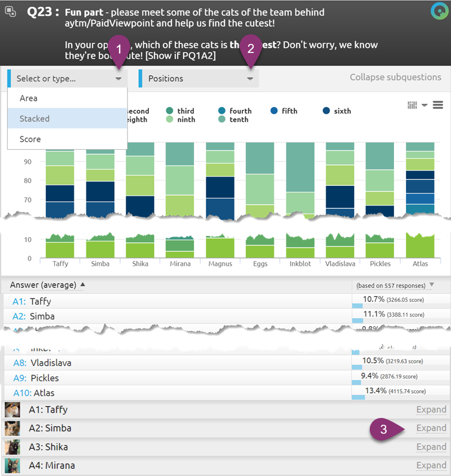This screenshot has height=476, width=451.
Task: Click the question type icon beside Q23
Action: (x=11, y=11)
